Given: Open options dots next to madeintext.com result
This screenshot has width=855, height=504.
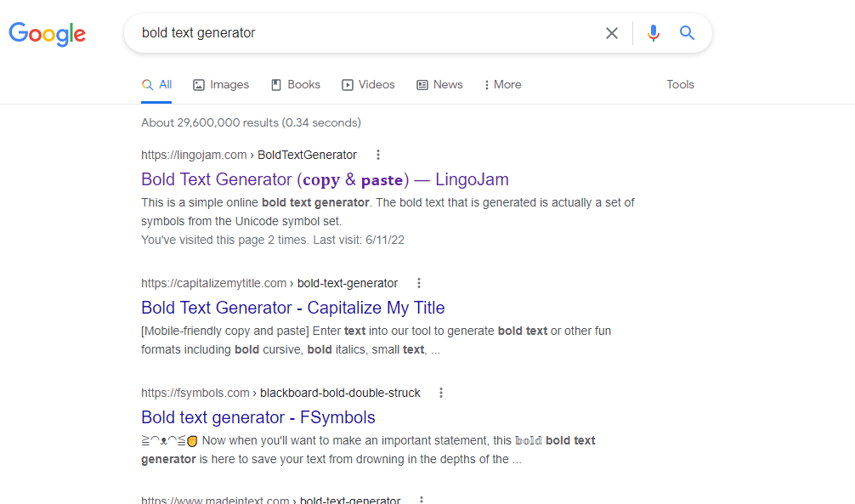Looking at the screenshot, I should [421, 500].
